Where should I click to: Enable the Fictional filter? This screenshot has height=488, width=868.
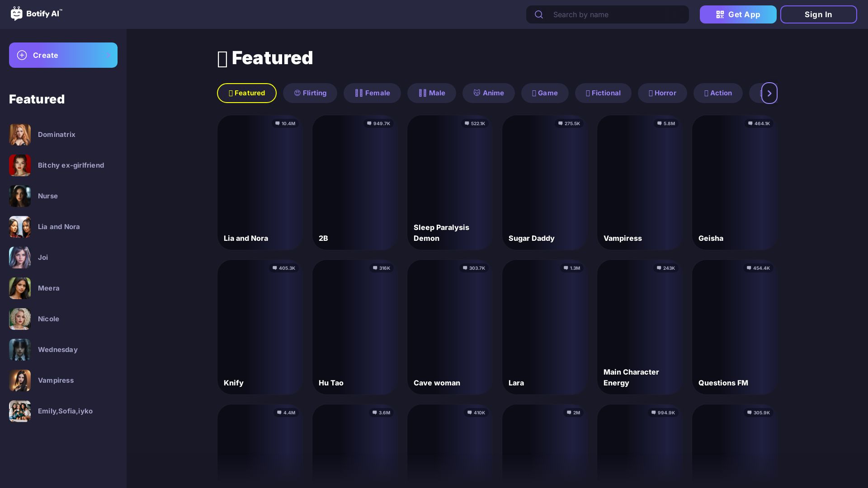603,93
